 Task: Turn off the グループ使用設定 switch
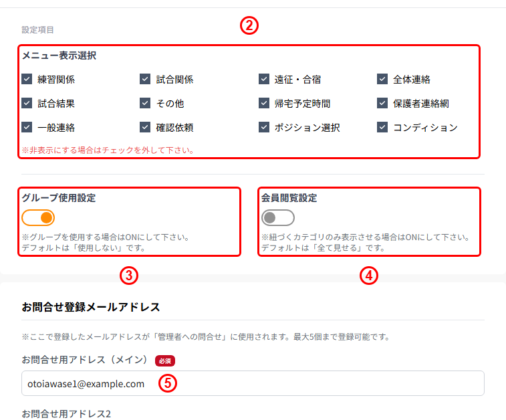click(x=38, y=217)
